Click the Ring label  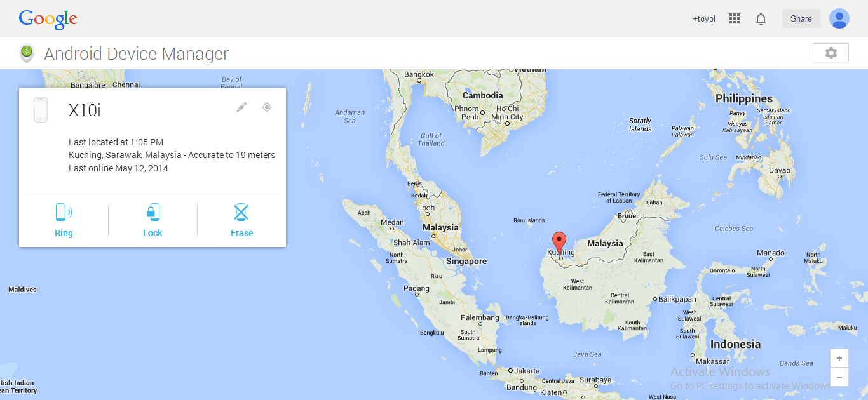(64, 233)
